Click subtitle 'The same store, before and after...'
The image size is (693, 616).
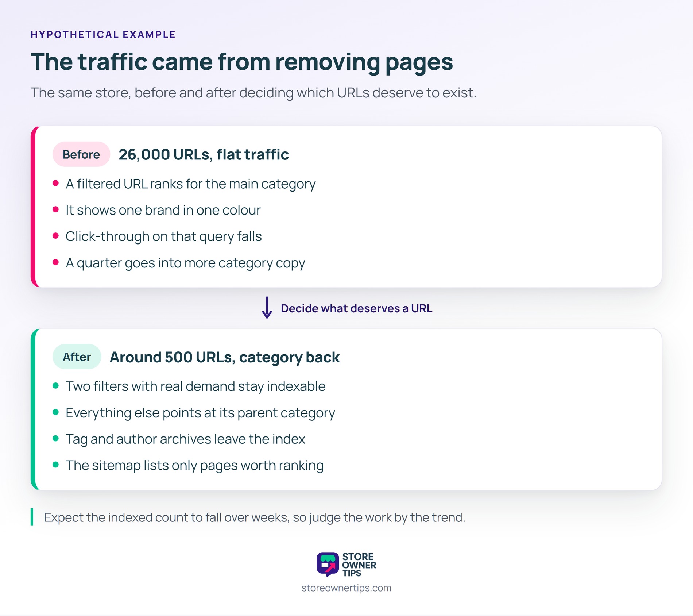click(253, 93)
